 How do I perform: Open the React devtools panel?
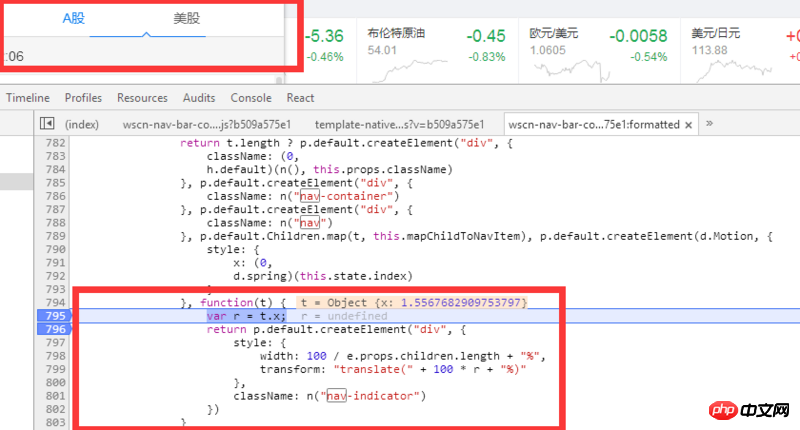click(301, 98)
